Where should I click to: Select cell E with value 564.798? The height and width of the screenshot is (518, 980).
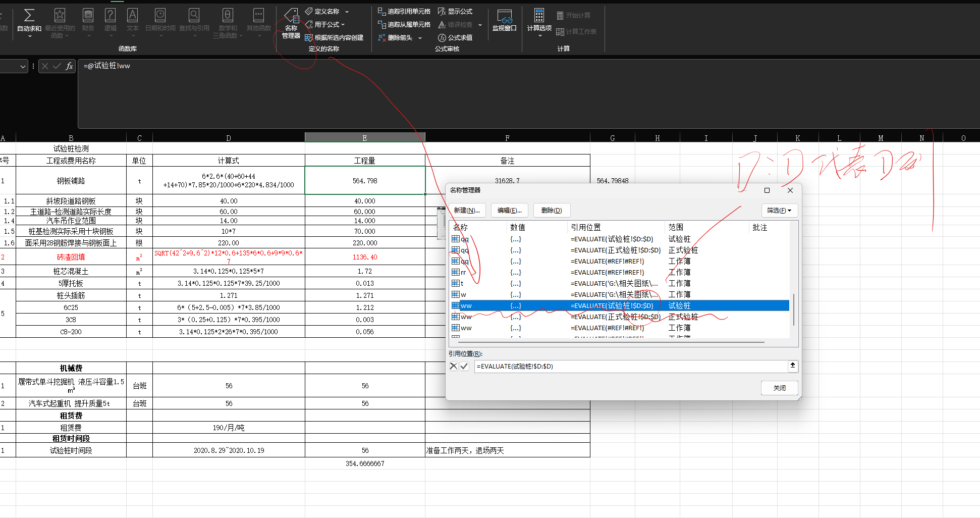tap(365, 181)
